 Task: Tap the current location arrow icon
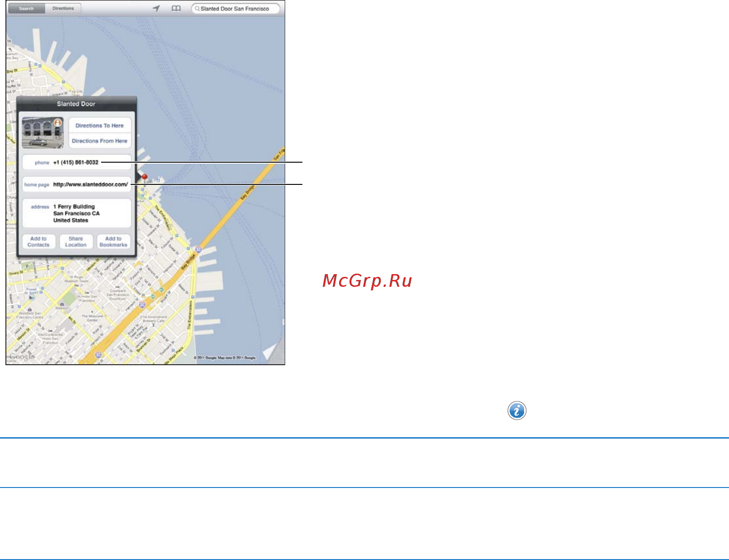[156, 8]
